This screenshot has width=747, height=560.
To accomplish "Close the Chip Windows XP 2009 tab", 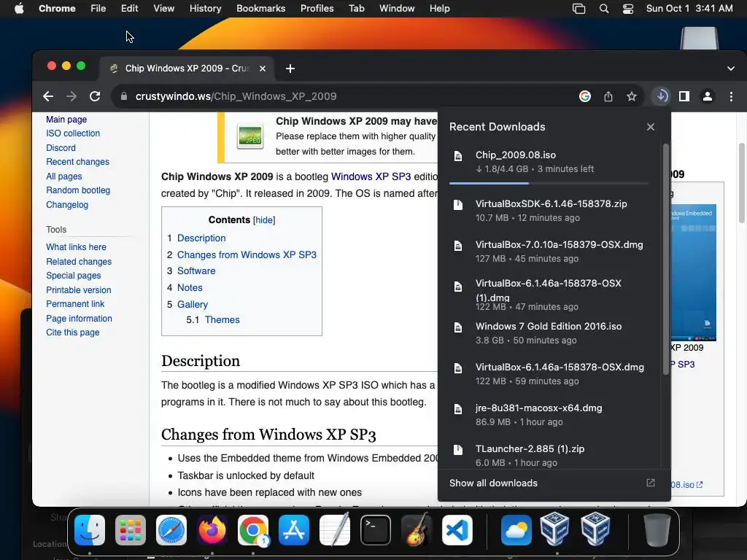I will click(263, 69).
